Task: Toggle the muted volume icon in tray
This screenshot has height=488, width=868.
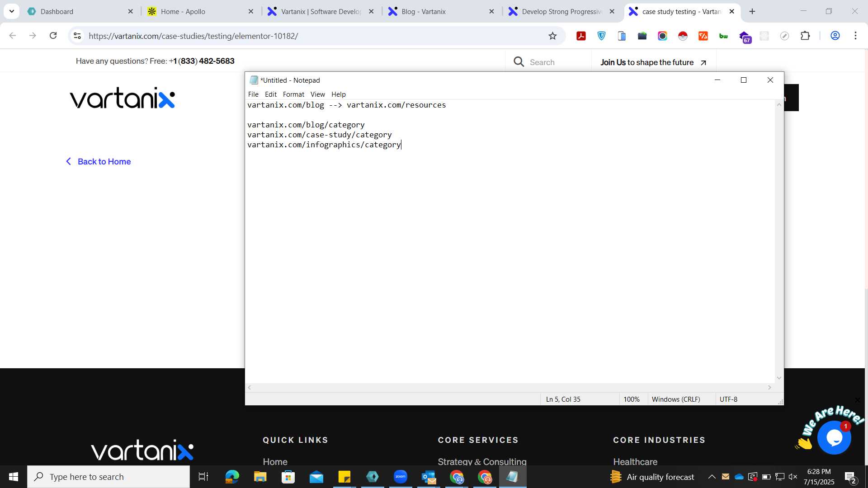Action: 793,477
